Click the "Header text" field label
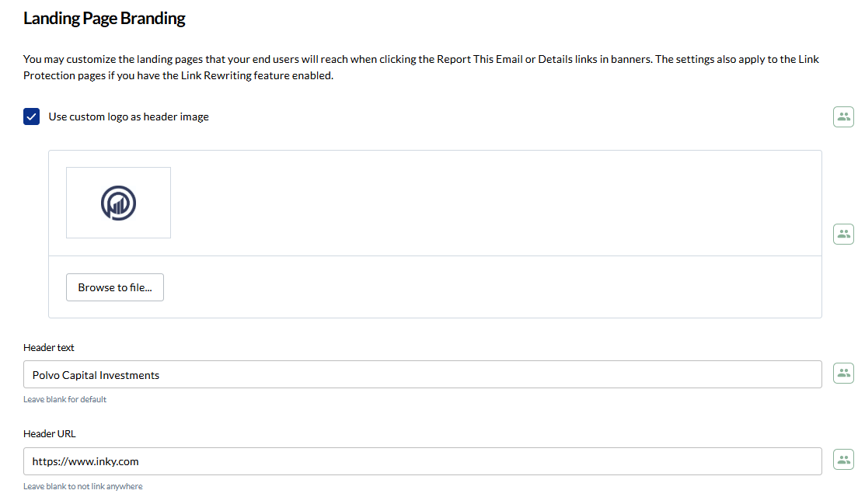The height and width of the screenshot is (504, 865). coord(49,348)
